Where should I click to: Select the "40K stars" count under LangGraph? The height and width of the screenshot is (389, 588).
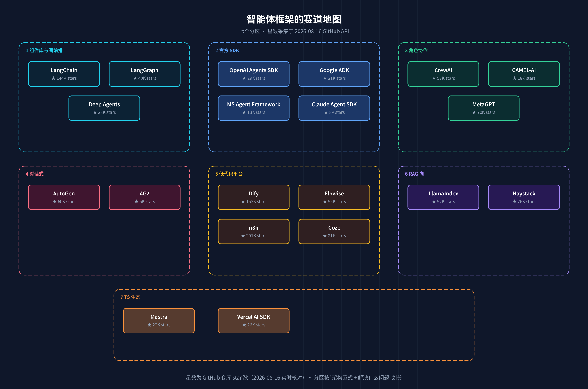point(145,78)
